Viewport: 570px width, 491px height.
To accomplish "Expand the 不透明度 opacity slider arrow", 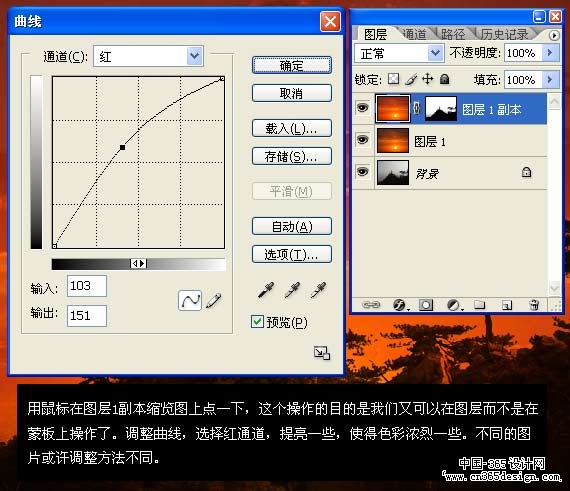I will pos(550,53).
